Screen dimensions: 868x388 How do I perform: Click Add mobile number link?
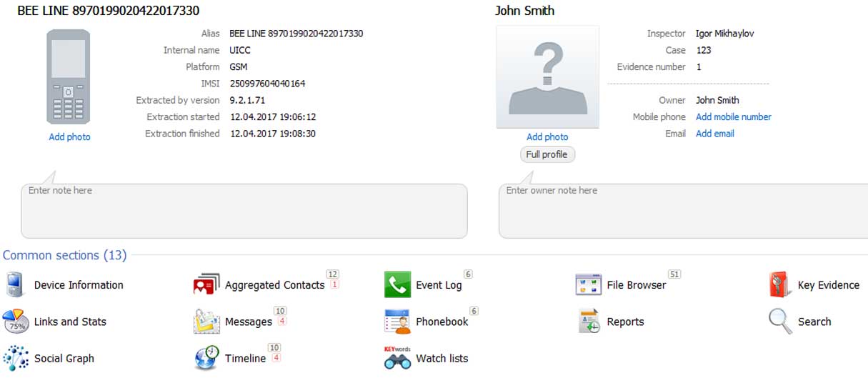(734, 116)
